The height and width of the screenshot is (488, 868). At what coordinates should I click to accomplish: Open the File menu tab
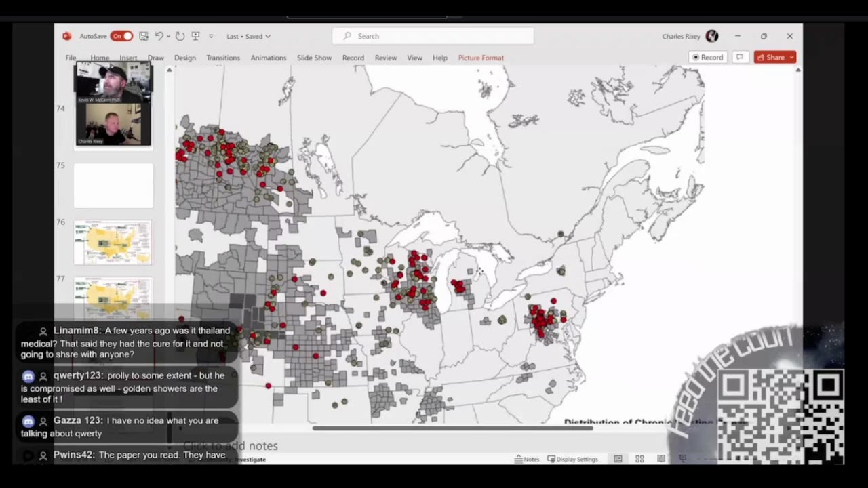click(71, 58)
